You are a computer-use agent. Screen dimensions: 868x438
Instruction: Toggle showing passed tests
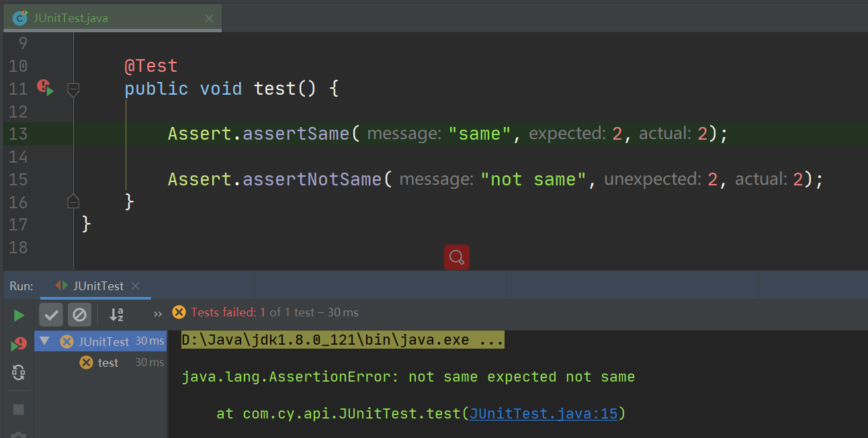pos(50,314)
